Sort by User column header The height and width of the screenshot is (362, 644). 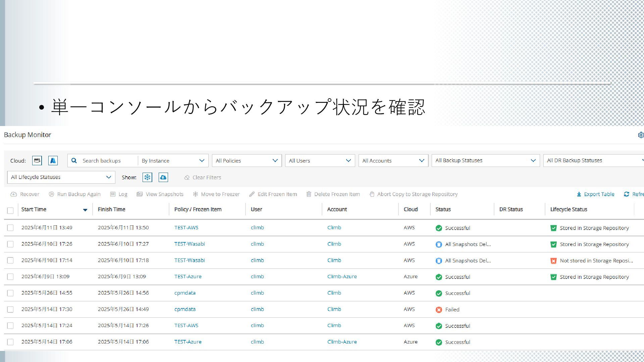[x=256, y=209]
